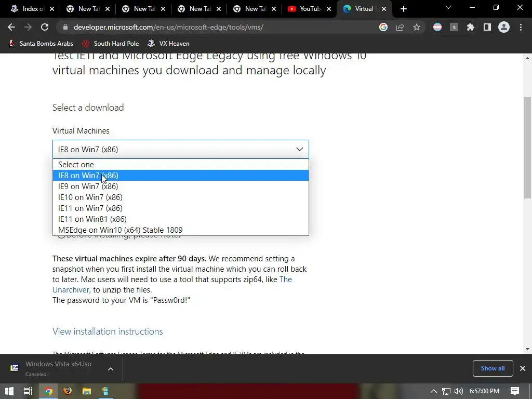532x399 pixels.
Task: Open the tab search chevron
Action: click(x=448, y=7)
